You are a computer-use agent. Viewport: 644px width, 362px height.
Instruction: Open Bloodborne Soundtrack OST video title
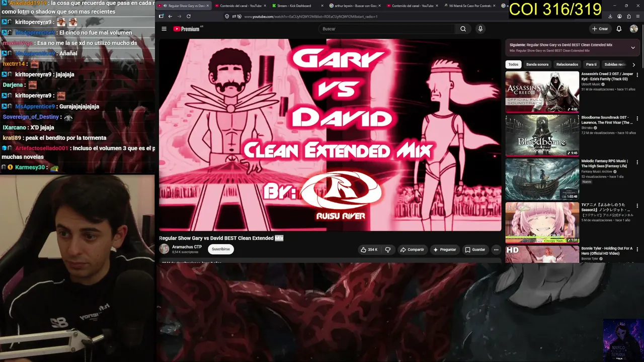coord(607,120)
